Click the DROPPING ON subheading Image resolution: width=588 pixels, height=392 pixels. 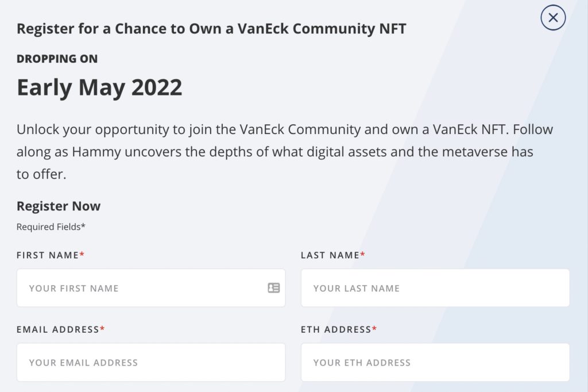pos(57,59)
